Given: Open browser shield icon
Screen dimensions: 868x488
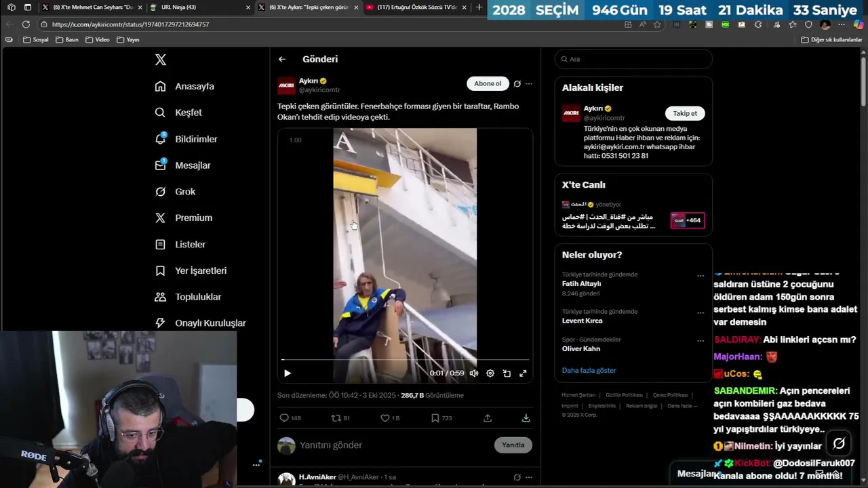Looking at the screenshot, I should point(808,24).
